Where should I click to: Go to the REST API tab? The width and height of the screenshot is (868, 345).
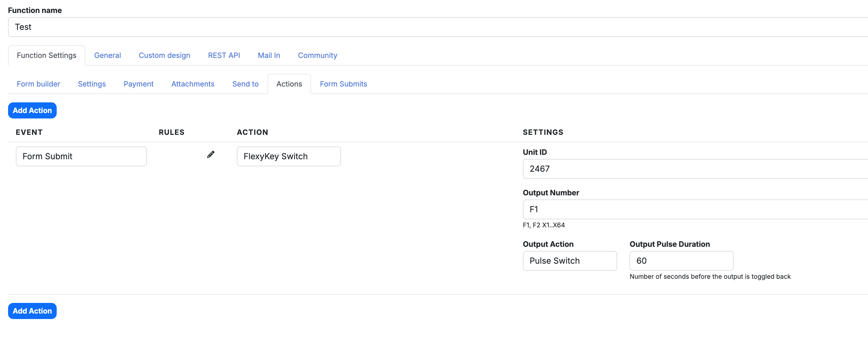coord(224,55)
